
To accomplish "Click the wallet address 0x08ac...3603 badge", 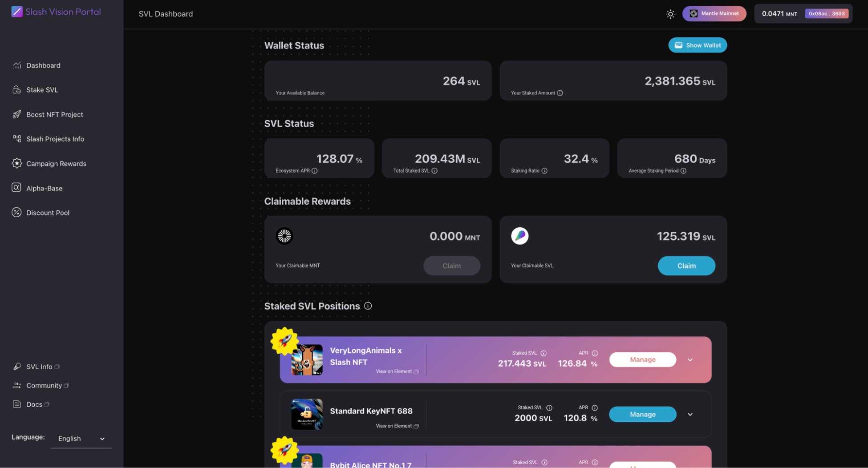I will point(827,14).
